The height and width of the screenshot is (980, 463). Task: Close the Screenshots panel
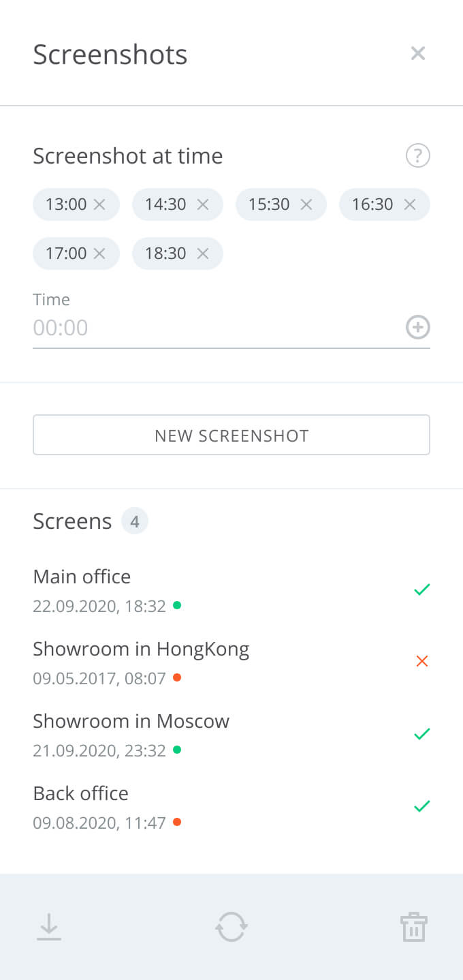click(417, 53)
